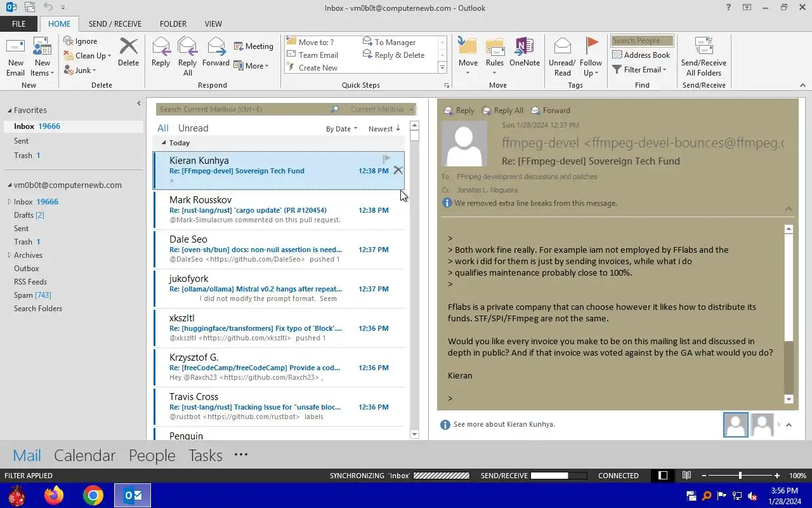The image size is (812, 508).
Task: Click Reply in reading pane
Action: (459, 110)
